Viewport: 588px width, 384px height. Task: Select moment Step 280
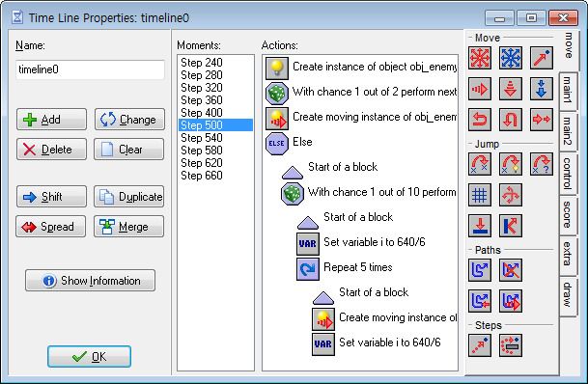tap(215, 75)
